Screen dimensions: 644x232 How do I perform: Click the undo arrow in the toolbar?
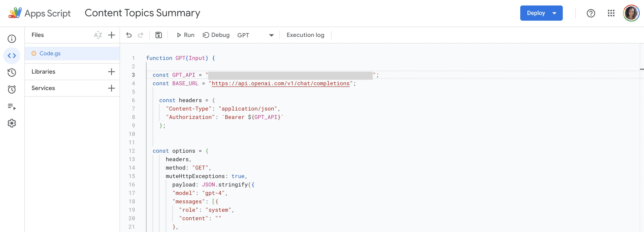pyautogui.click(x=129, y=35)
